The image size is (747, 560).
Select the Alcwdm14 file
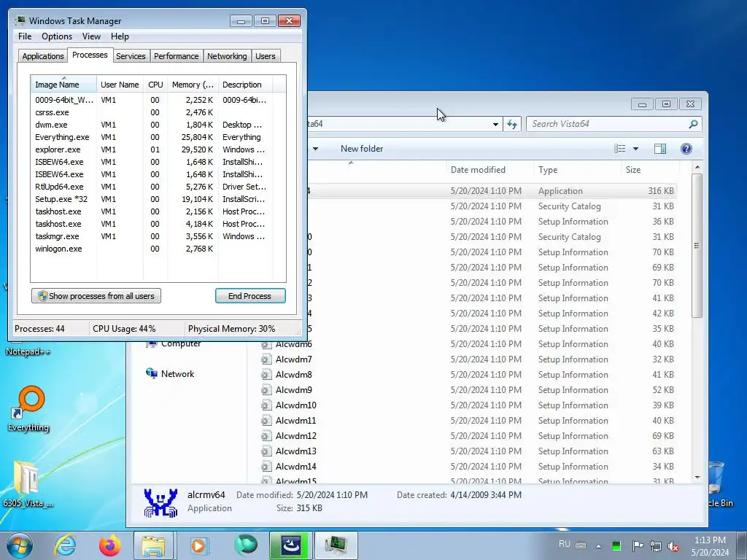(x=296, y=466)
